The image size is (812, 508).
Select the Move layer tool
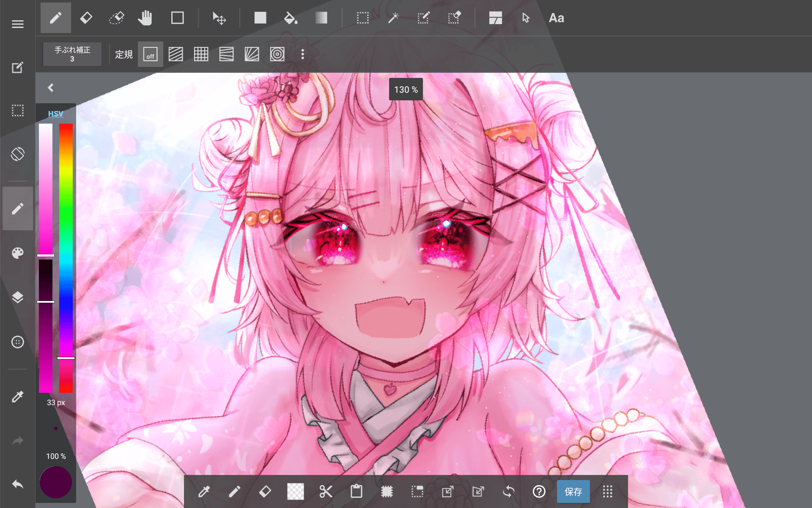click(x=219, y=18)
